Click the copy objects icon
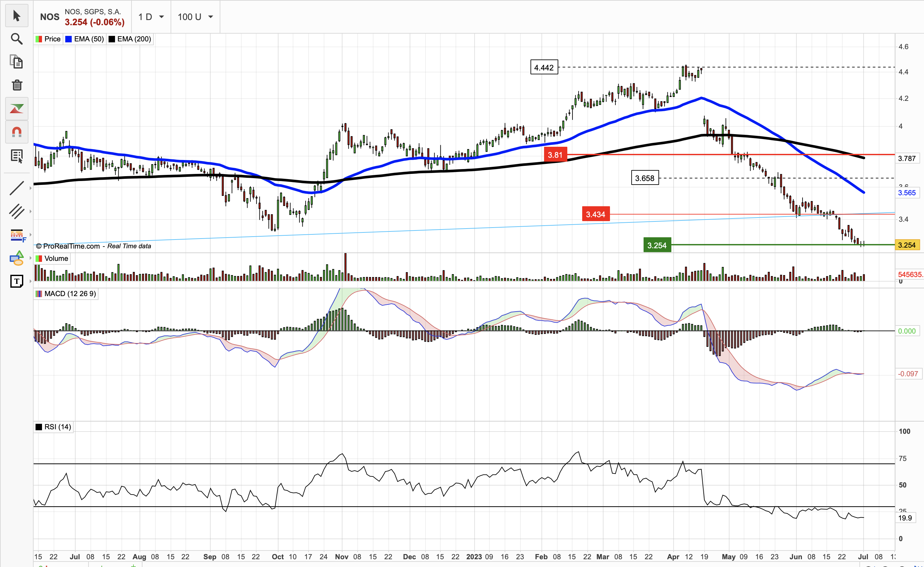Screen dimensions: 924x567 [x=16, y=62]
